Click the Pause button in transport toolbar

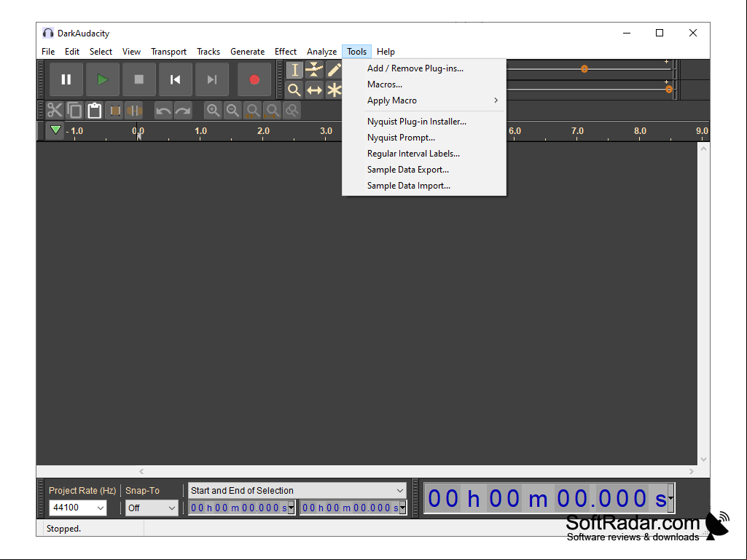(66, 79)
